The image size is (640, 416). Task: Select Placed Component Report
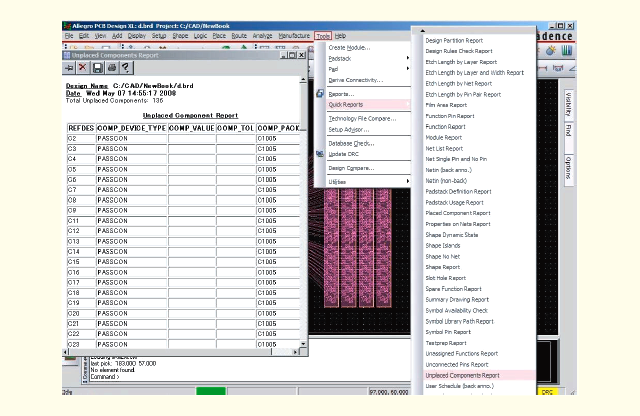tap(458, 213)
